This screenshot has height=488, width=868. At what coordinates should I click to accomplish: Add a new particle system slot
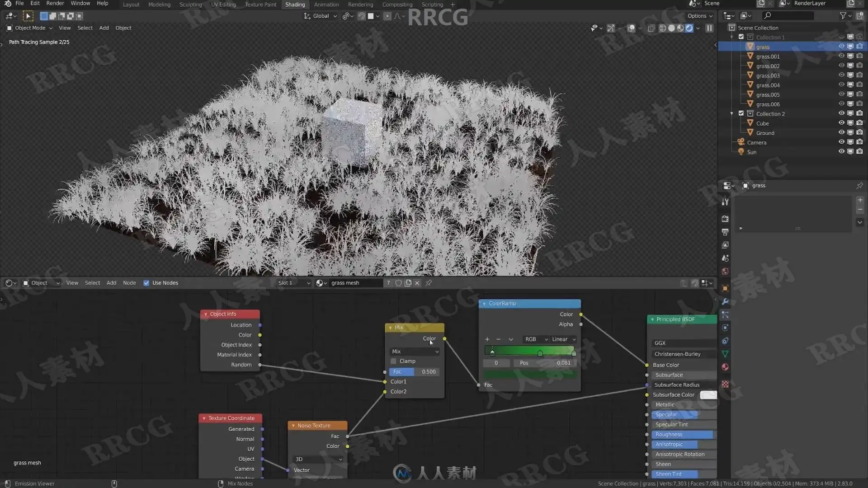(860, 200)
